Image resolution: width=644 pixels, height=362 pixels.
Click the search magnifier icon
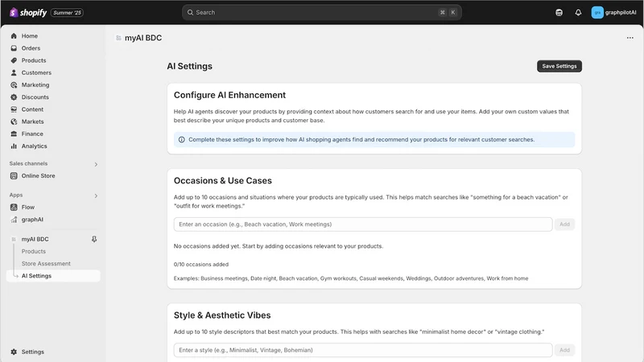tap(190, 12)
